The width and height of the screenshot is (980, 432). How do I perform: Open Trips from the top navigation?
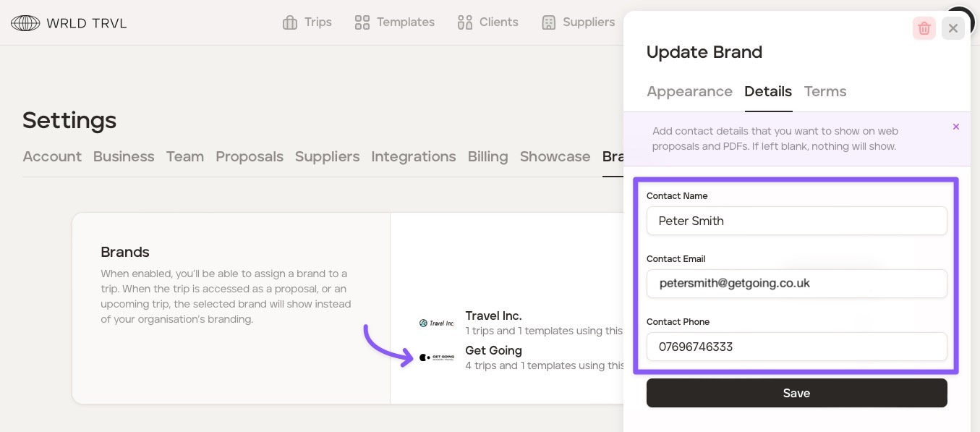(307, 22)
